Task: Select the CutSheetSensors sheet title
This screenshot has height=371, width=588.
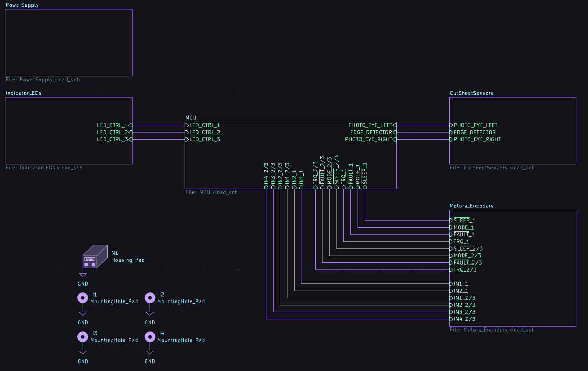Action: [472, 93]
